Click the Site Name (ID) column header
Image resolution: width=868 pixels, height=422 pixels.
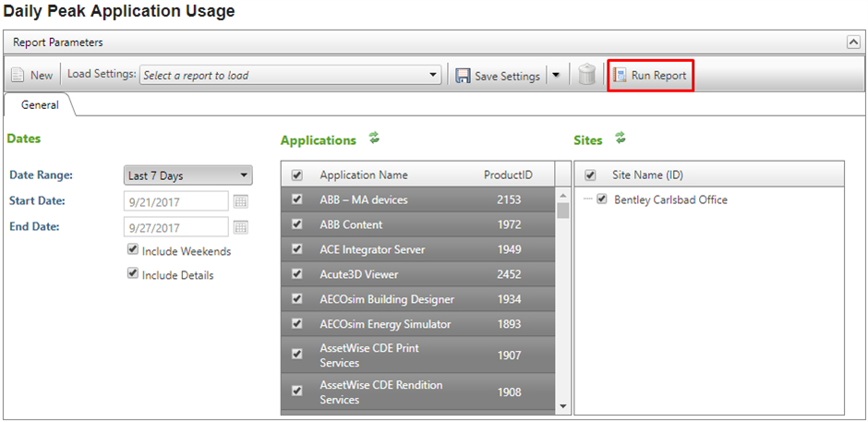pos(647,175)
